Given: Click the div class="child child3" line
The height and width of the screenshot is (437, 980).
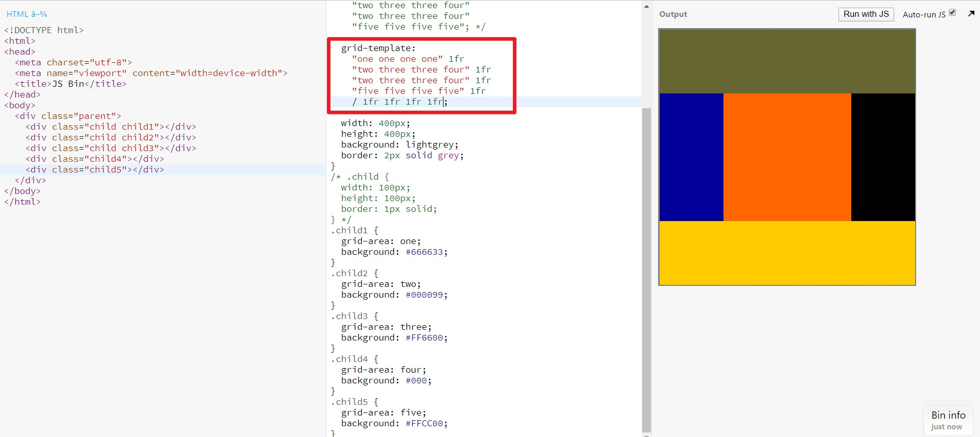Looking at the screenshot, I should 111,148.
